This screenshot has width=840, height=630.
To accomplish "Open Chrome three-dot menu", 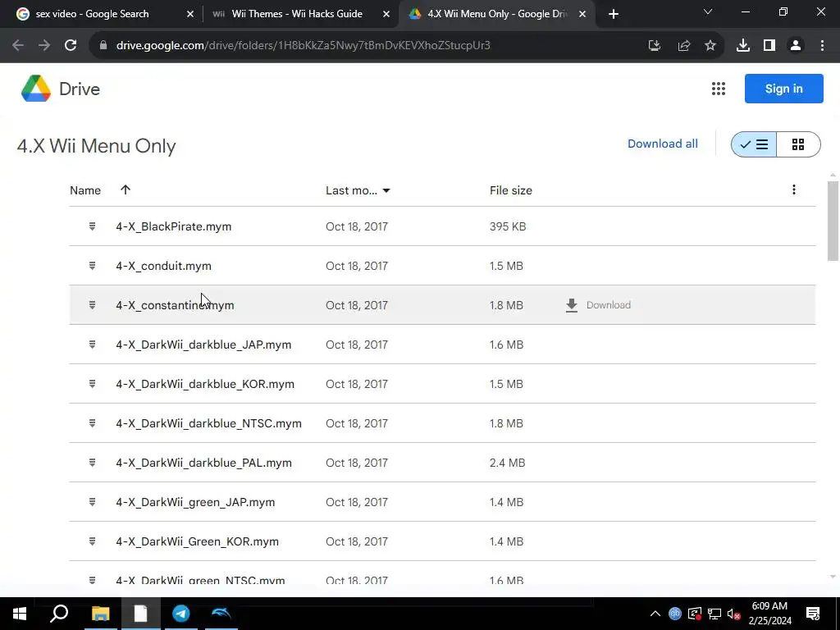I will (822, 46).
